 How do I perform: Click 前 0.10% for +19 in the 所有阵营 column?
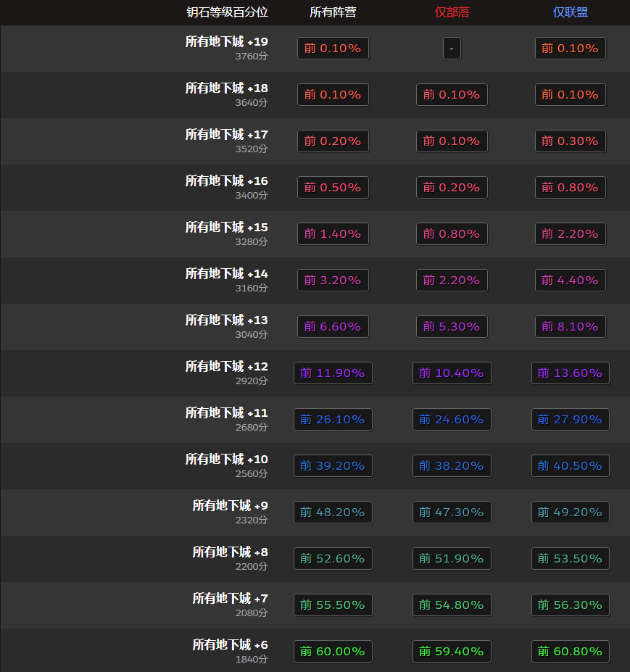coord(333,49)
